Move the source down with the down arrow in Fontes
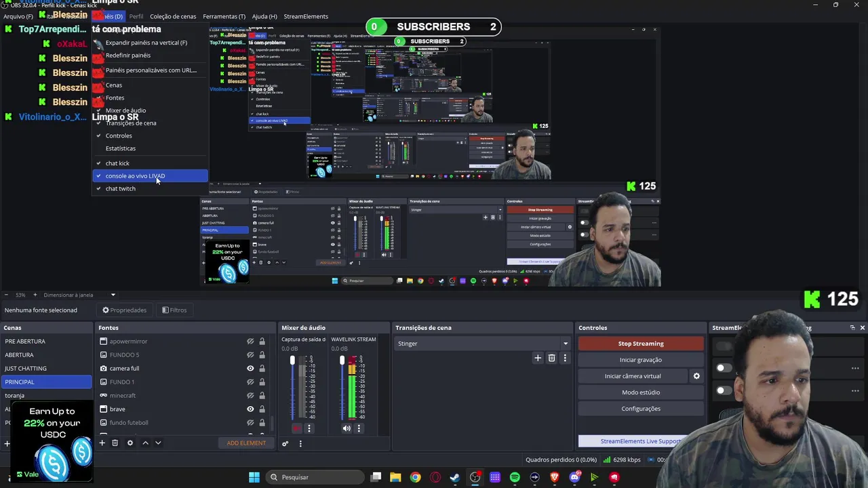 point(158,443)
